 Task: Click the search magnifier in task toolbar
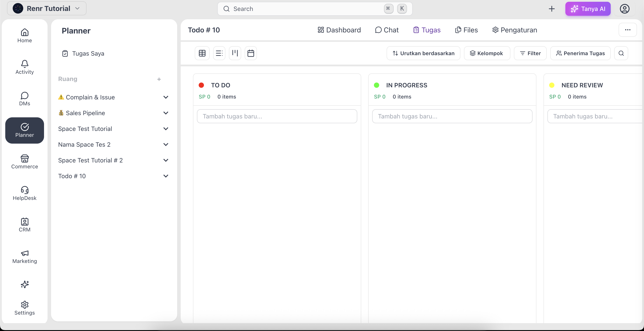click(621, 53)
